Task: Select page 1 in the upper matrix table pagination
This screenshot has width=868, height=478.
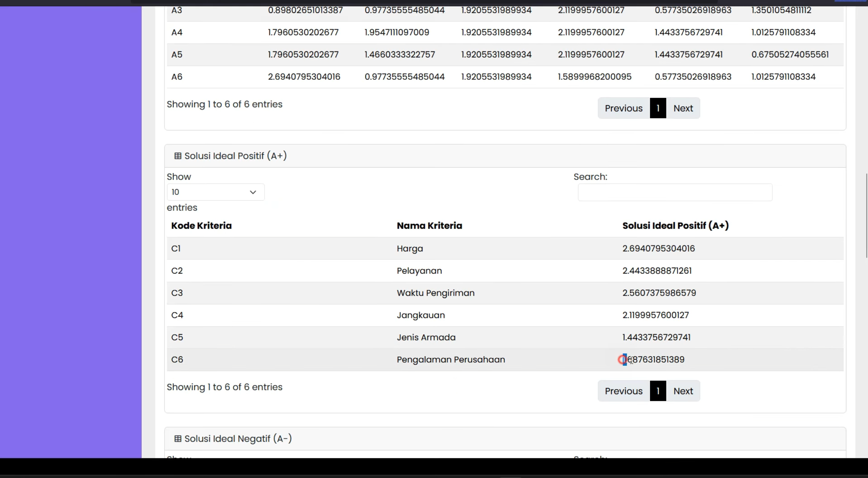Action: (x=658, y=108)
